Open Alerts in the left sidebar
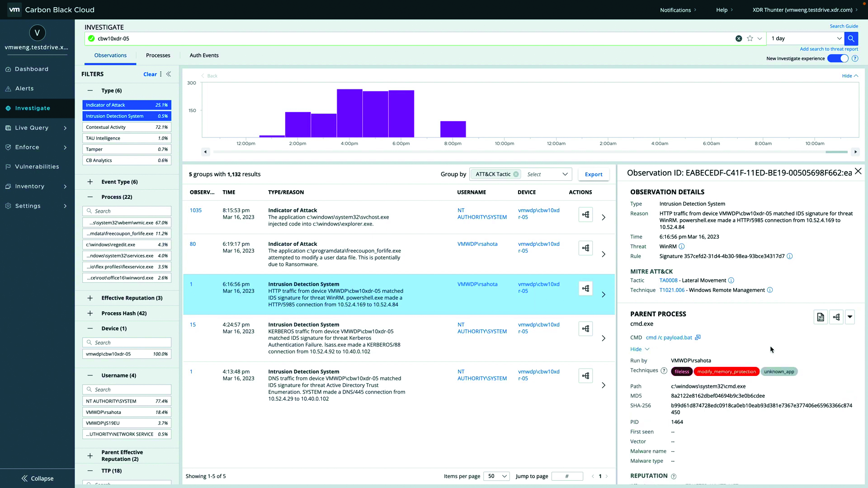 point(24,89)
